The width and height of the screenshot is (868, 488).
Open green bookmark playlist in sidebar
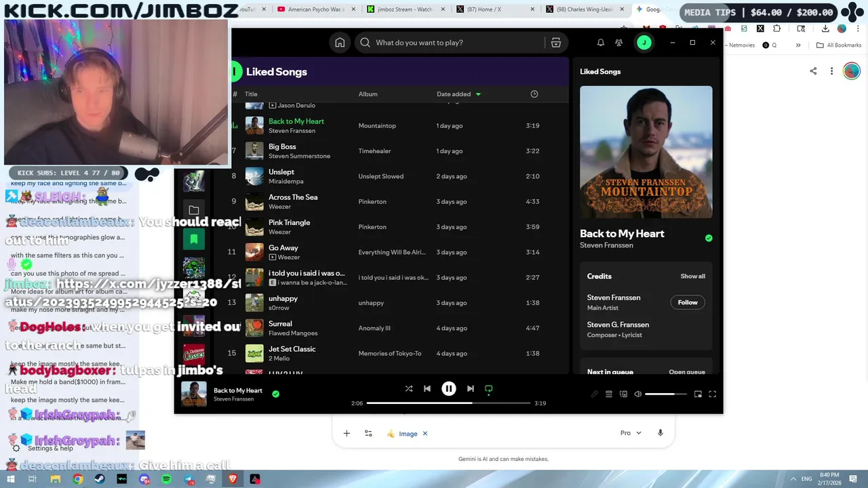[194, 239]
